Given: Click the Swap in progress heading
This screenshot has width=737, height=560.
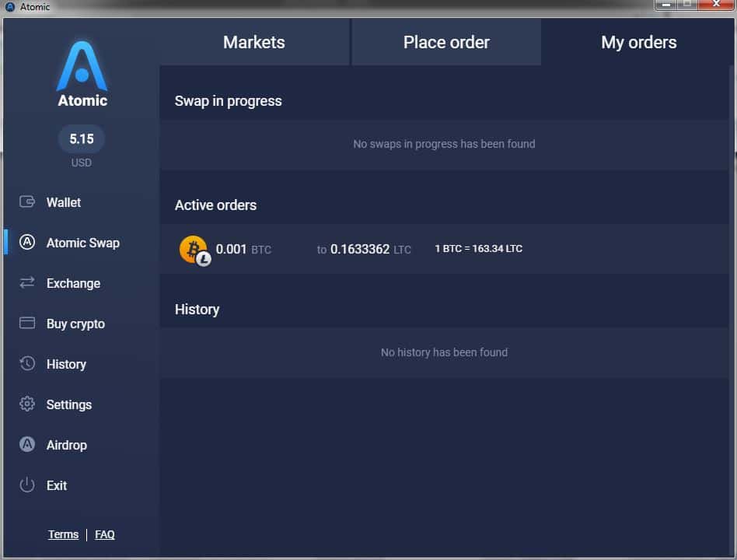Looking at the screenshot, I should (228, 100).
